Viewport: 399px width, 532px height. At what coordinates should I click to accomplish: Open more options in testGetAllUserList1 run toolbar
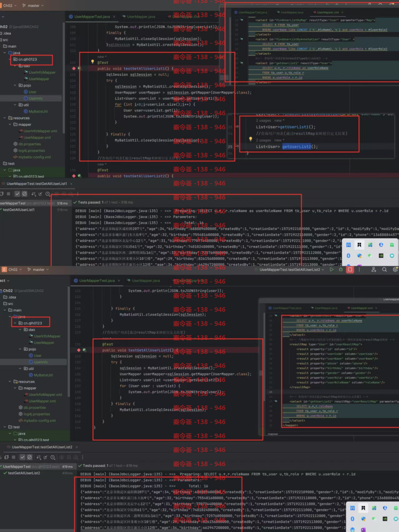click(x=78, y=194)
